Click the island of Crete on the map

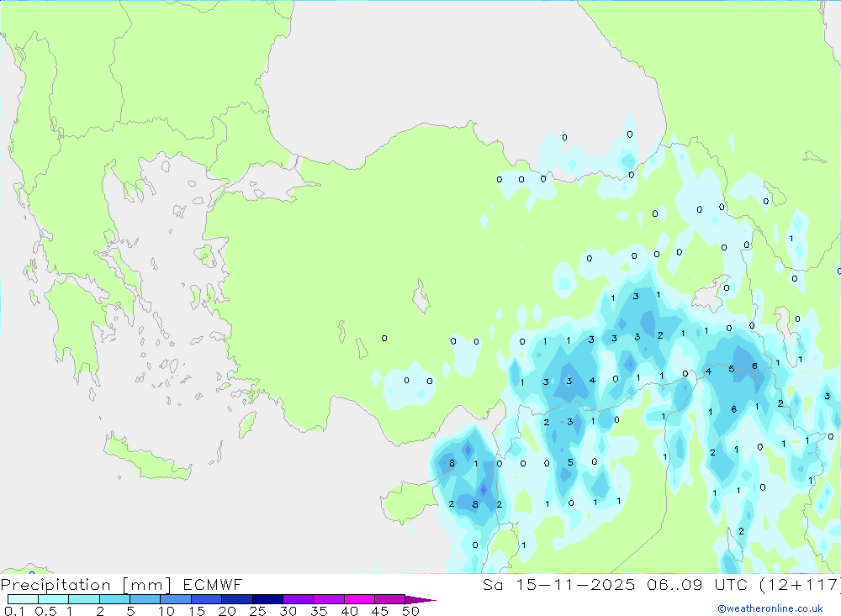coord(147,457)
